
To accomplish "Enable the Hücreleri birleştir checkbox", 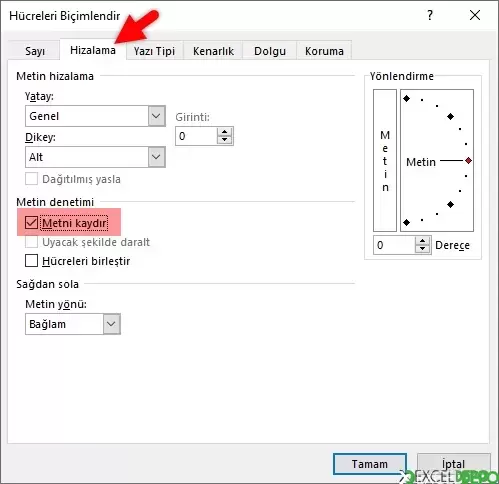I will coord(31,261).
